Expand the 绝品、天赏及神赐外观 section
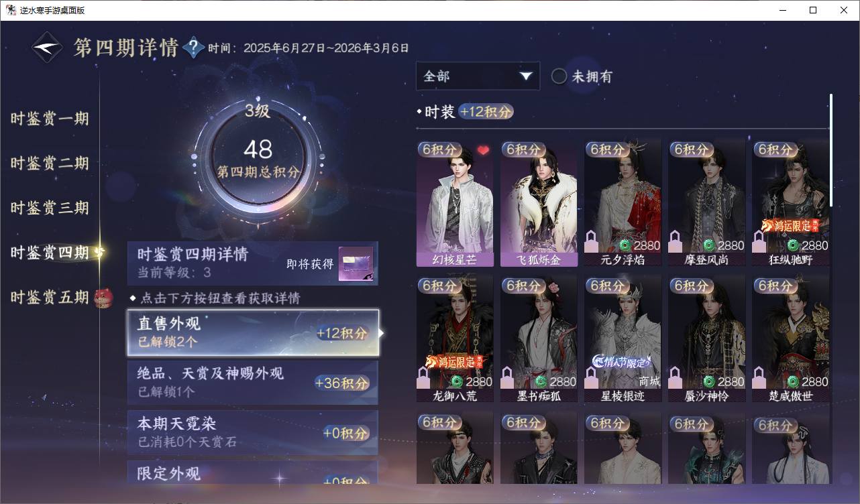The width and height of the screenshot is (860, 504). 253,383
